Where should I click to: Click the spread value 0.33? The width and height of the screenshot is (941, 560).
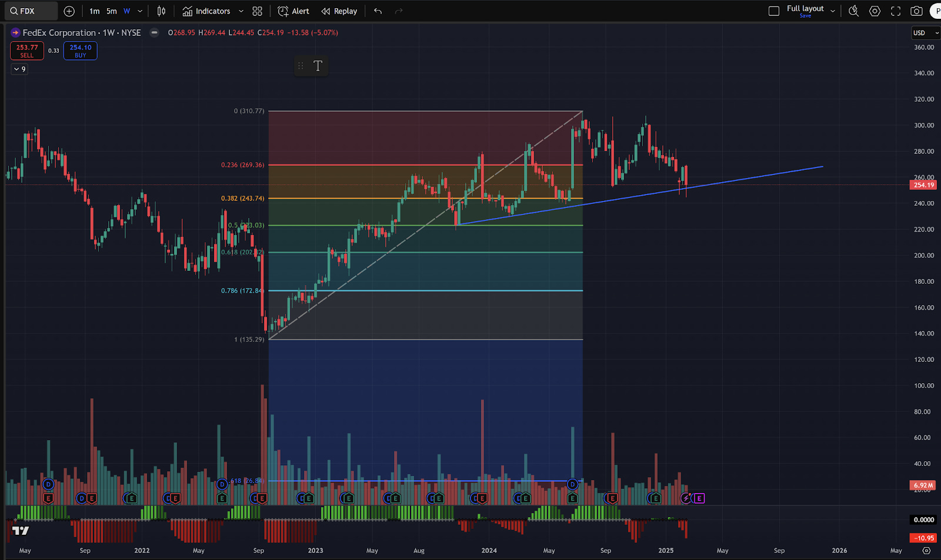point(54,51)
